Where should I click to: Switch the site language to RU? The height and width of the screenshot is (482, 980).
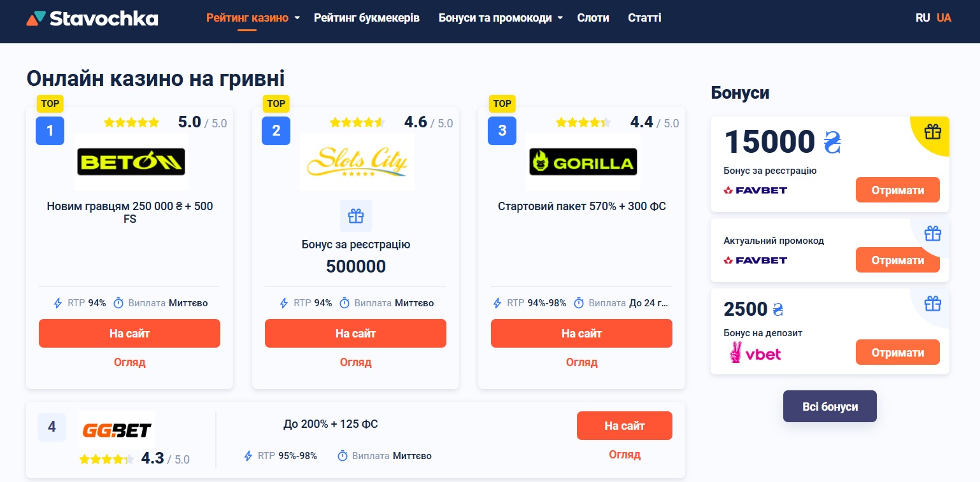pos(923,18)
